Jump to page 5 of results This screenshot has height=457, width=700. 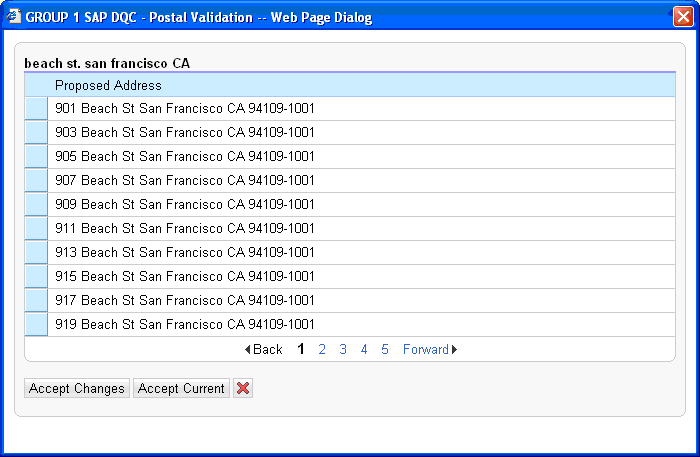pyautogui.click(x=385, y=350)
